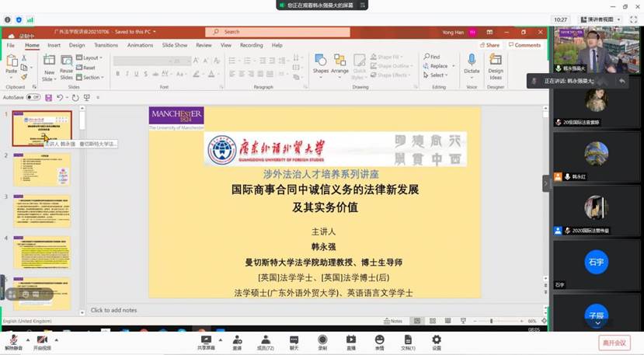Open Design Ideas in the ribbon
Viewport: 644px width, 355px height.
tap(496, 65)
